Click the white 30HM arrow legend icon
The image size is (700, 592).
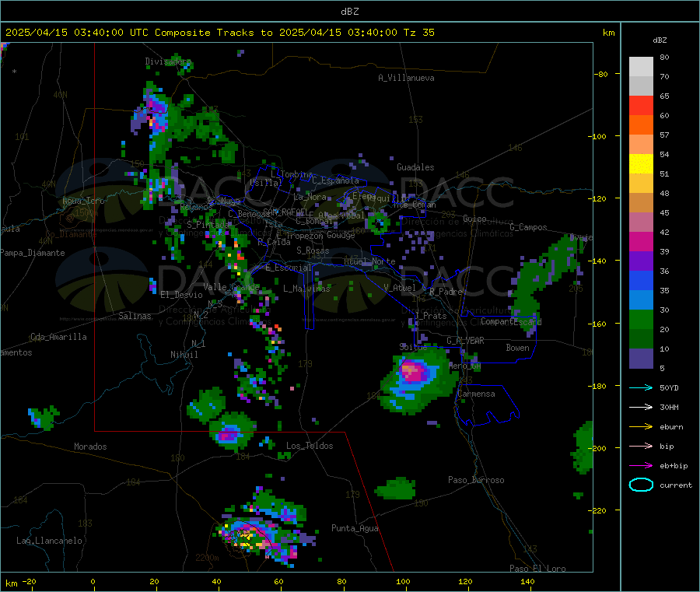click(x=641, y=407)
